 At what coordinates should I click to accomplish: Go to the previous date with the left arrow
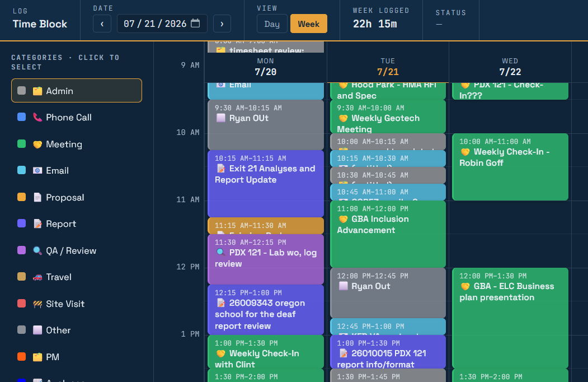[x=102, y=24]
